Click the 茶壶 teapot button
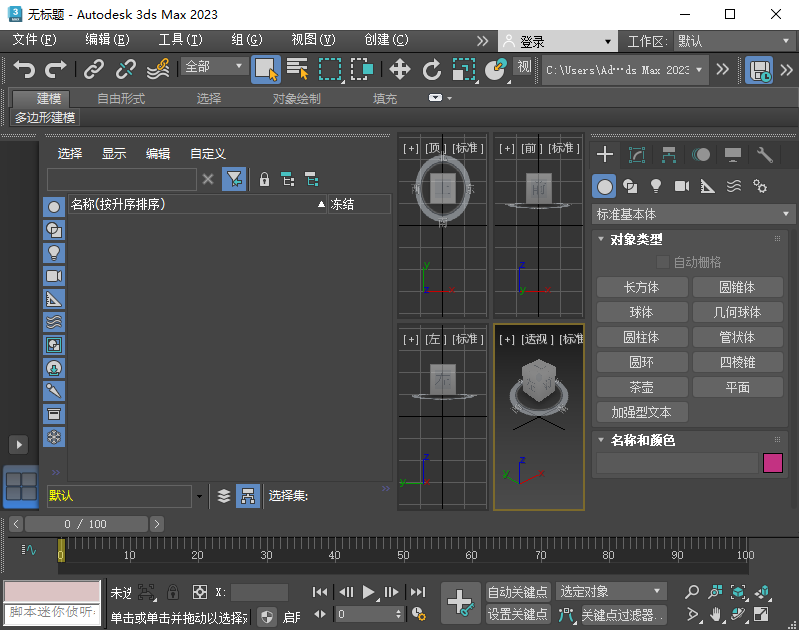This screenshot has height=630, width=799. click(x=641, y=387)
